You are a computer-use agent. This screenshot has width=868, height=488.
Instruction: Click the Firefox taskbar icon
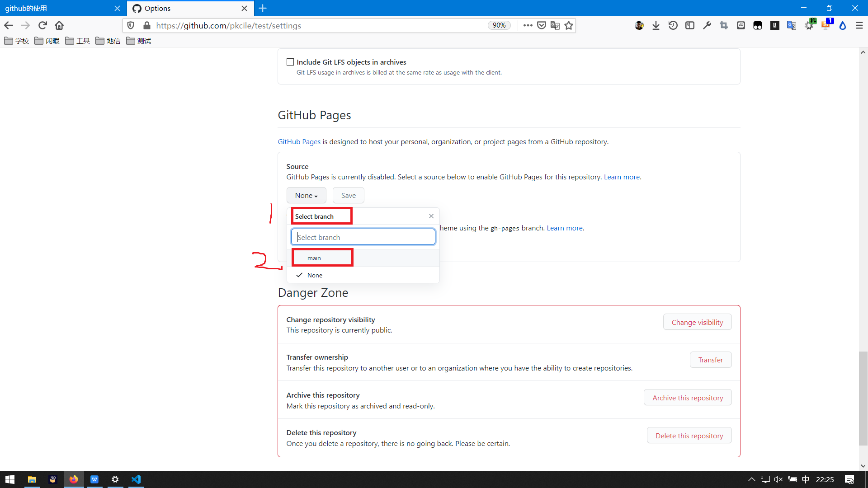click(74, 479)
